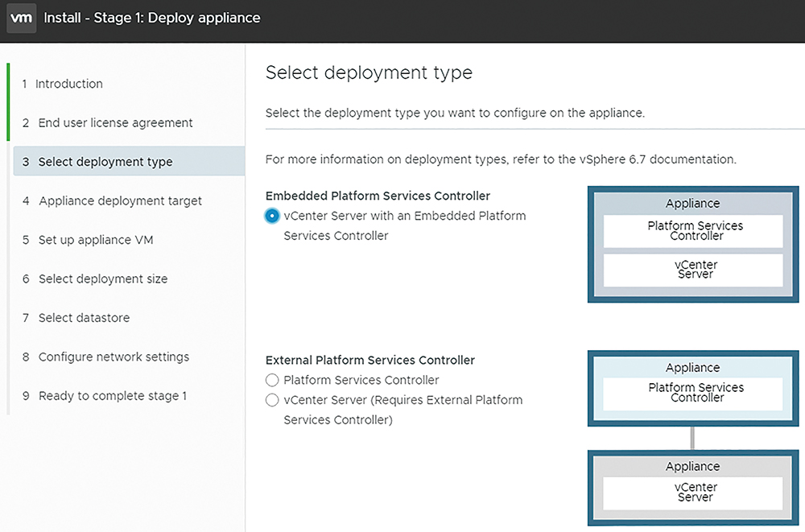
Task: Choose the Platform Services Controller radio option
Action: click(x=272, y=380)
